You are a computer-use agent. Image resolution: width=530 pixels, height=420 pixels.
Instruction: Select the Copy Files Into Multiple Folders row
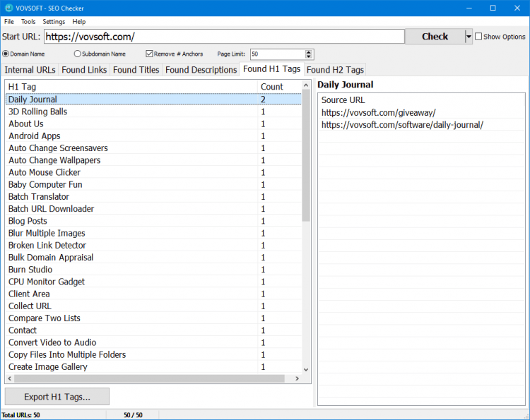click(x=153, y=354)
